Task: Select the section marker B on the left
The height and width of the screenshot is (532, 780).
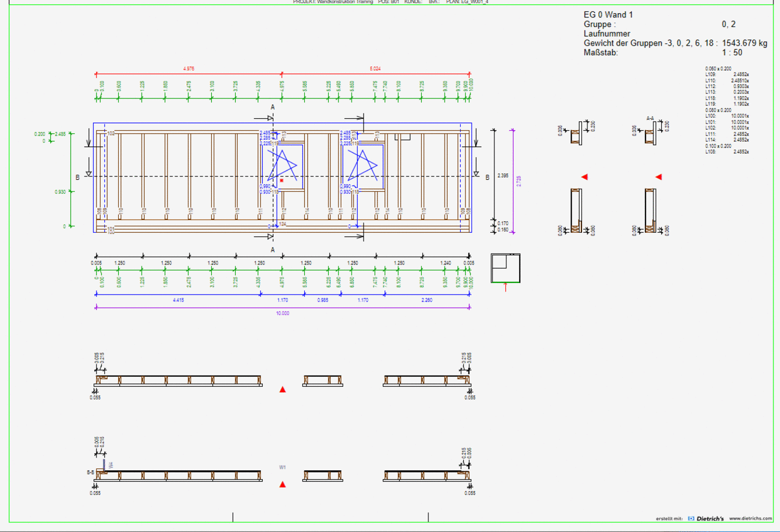Action: 77,178
